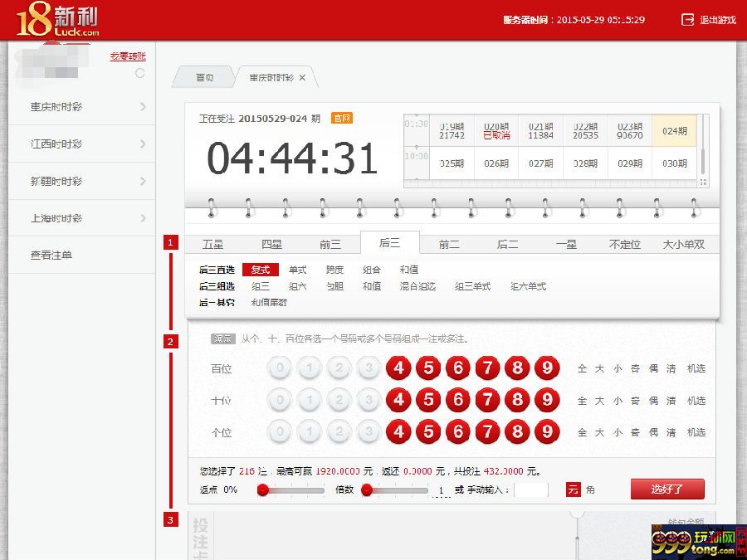The height and width of the screenshot is (560, 747).
Task: Select 单式 under 后三直选
Action: coord(298,270)
